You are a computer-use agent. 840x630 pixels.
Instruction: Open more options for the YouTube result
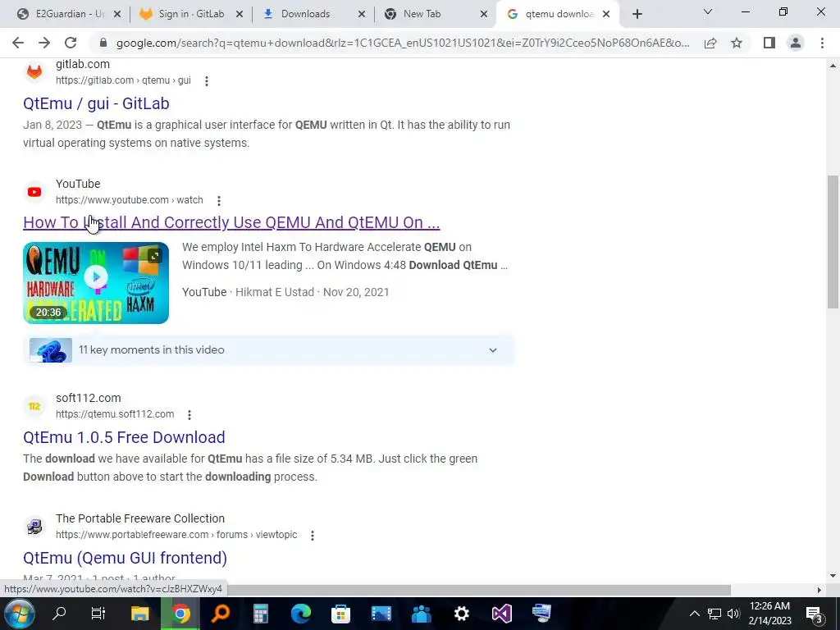click(218, 201)
